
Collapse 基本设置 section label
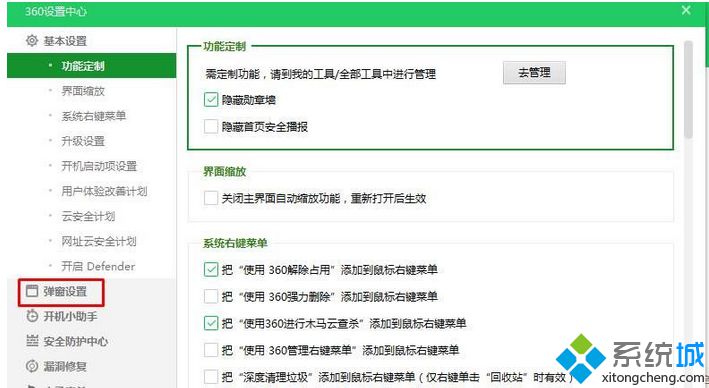pyautogui.click(x=65, y=41)
